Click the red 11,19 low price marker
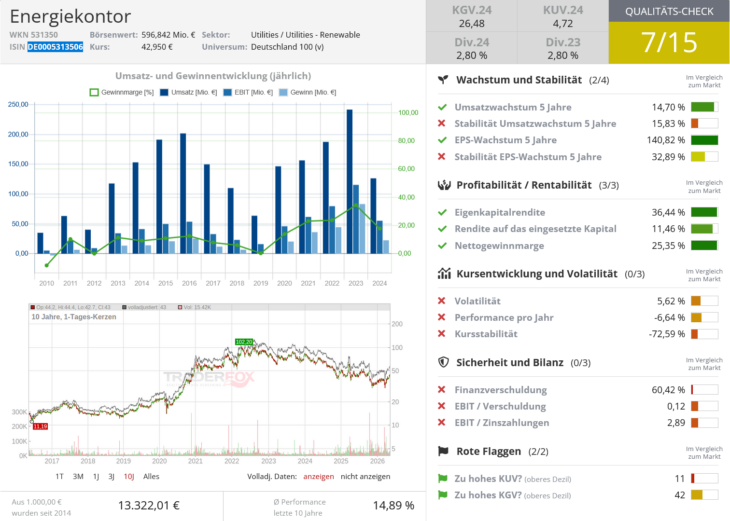This screenshot has width=730, height=521. pyautogui.click(x=40, y=426)
